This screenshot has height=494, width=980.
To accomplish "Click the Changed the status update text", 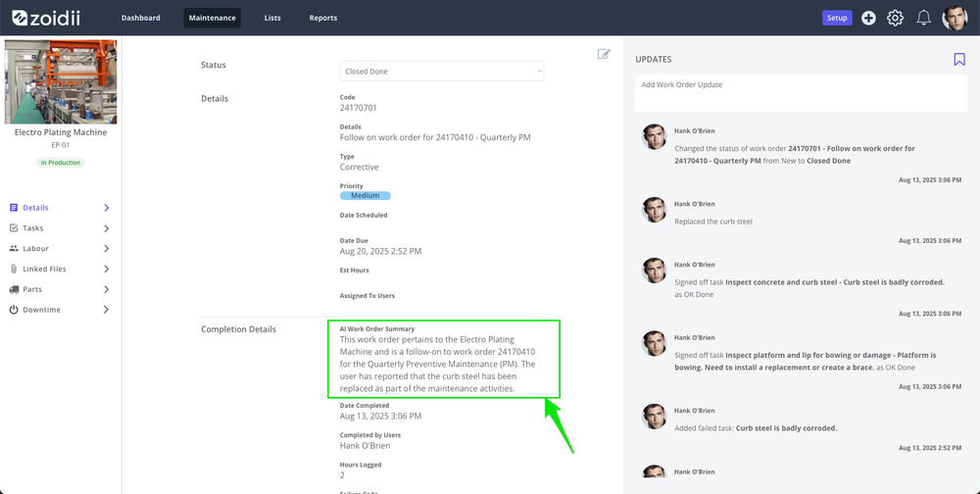I will (795, 155).
